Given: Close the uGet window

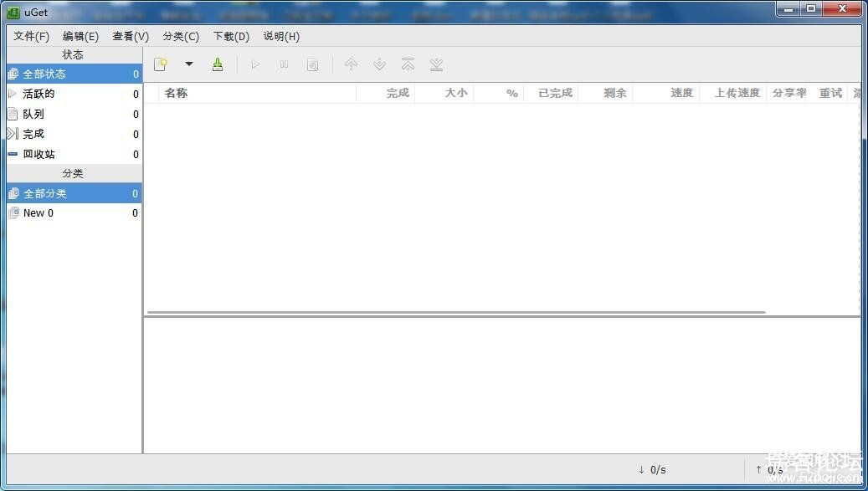Looking at the screenshot, I should pyautogui.click(x=842, y=9).
